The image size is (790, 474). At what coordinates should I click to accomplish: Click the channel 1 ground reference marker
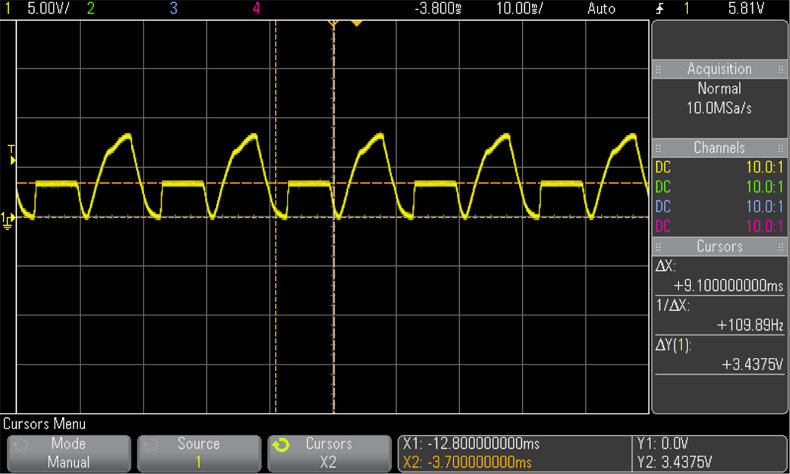8,218
